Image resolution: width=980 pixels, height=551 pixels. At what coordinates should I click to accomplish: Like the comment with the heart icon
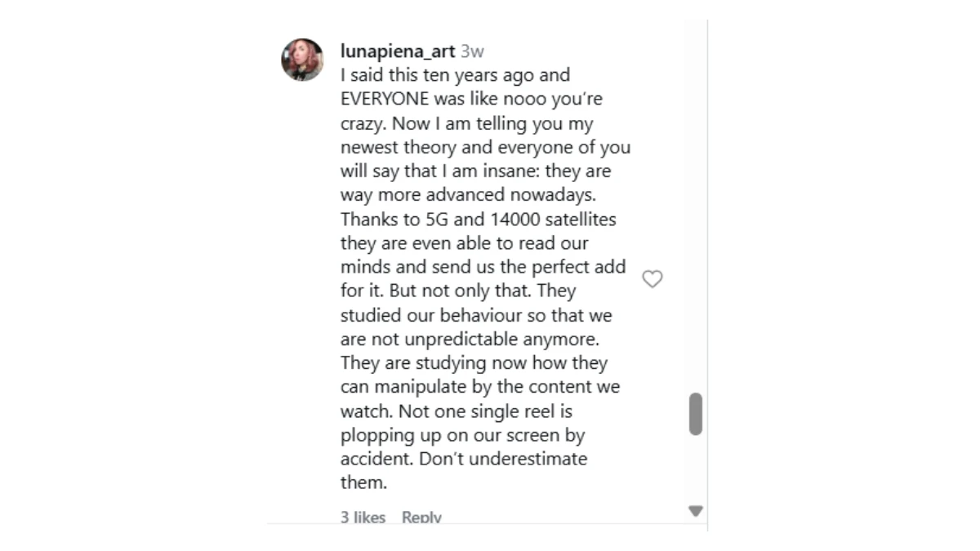652,279
